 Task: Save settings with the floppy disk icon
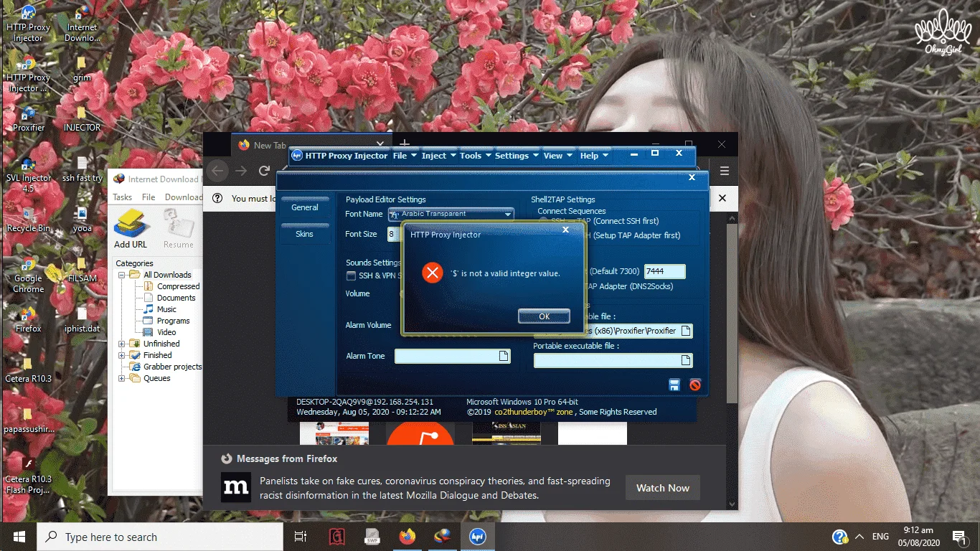tap(674, 385)
